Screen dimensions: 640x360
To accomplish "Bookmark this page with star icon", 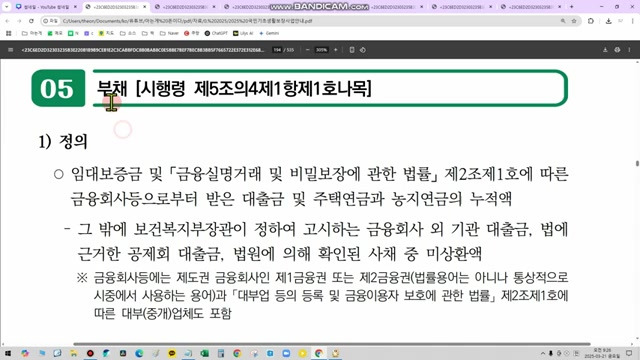I will [x=574, y=21].
